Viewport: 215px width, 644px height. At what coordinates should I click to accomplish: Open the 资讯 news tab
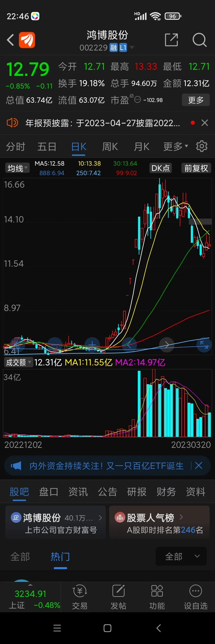click(x=78, y=492)
